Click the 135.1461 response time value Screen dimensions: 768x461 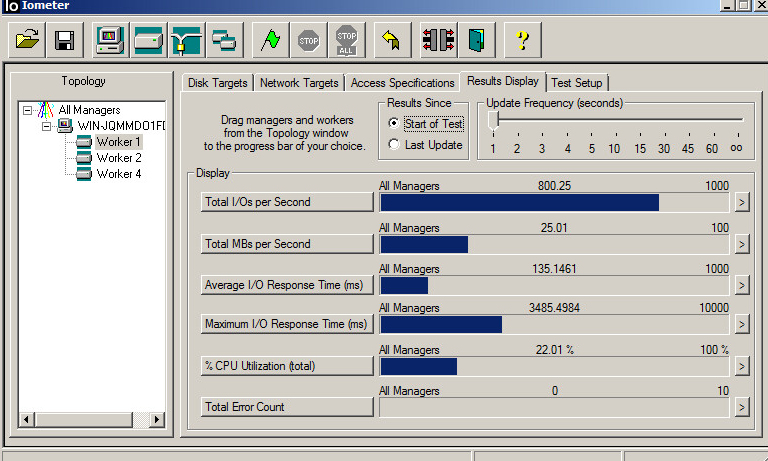point(554,269)
